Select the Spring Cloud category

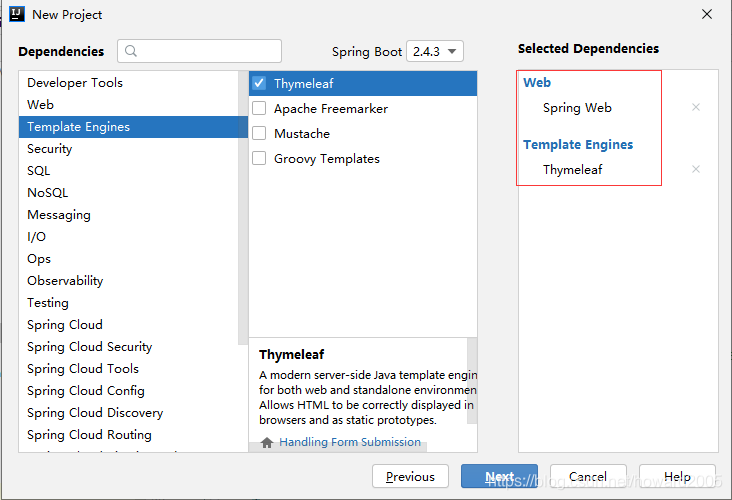[128, 324]
